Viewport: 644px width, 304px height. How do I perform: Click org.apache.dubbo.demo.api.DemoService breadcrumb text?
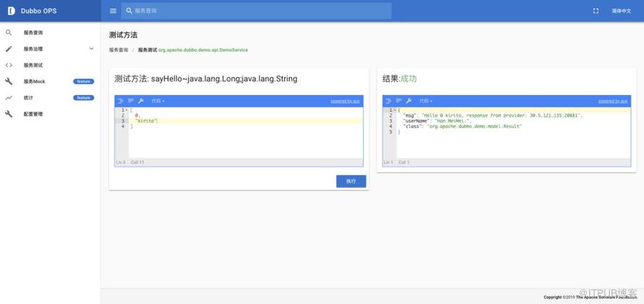pos(203,50)
